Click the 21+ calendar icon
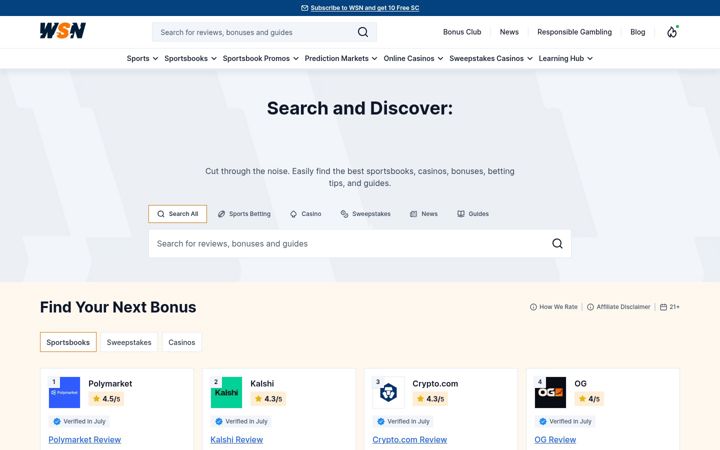Screen dimensions: 720x450 [x=664, y=307]
